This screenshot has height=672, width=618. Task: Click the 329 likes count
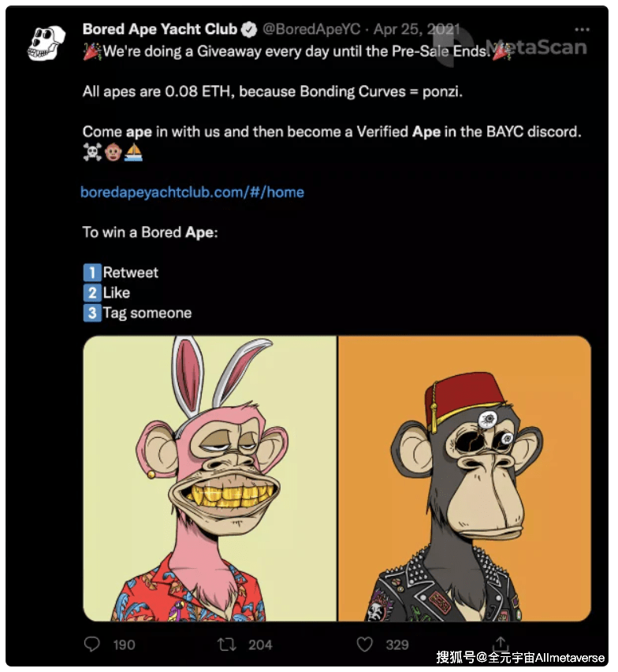pos(397,644)
